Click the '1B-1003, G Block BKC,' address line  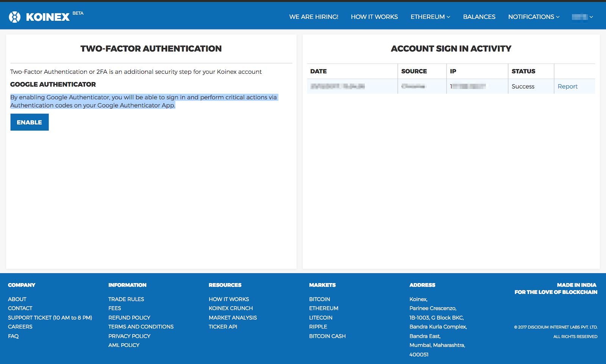pos(437,318)
